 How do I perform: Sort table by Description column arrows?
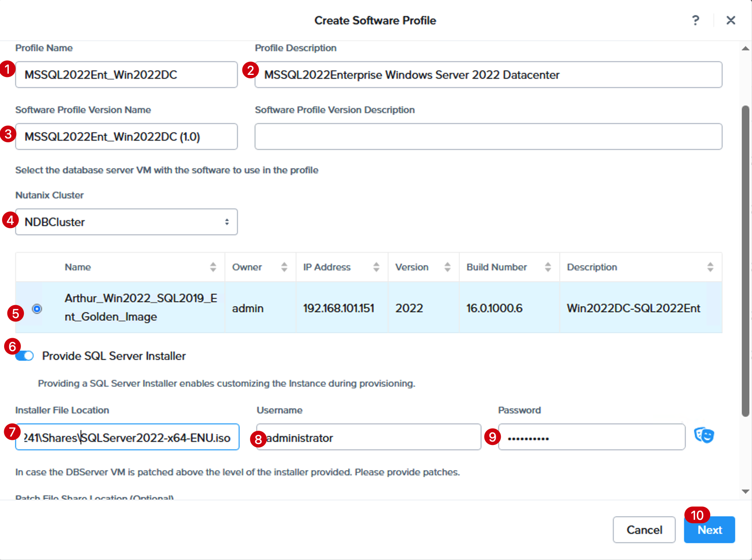tap(710, 267)
